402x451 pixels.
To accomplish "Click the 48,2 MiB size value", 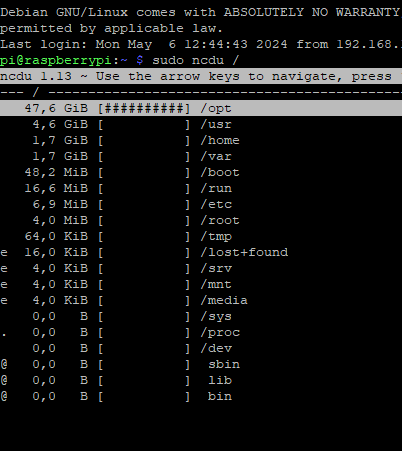I will [56, 172].
